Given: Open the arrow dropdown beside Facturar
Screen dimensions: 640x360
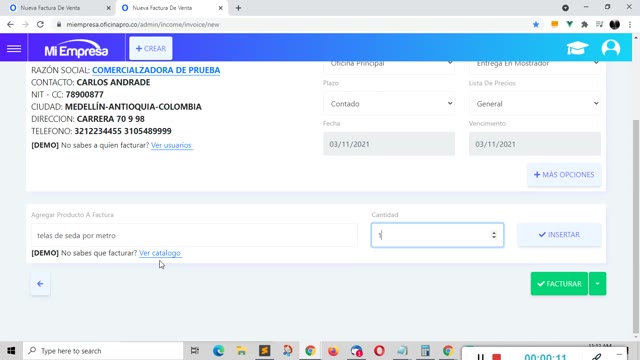Looking at the screenshot, I should coord(598,284).
